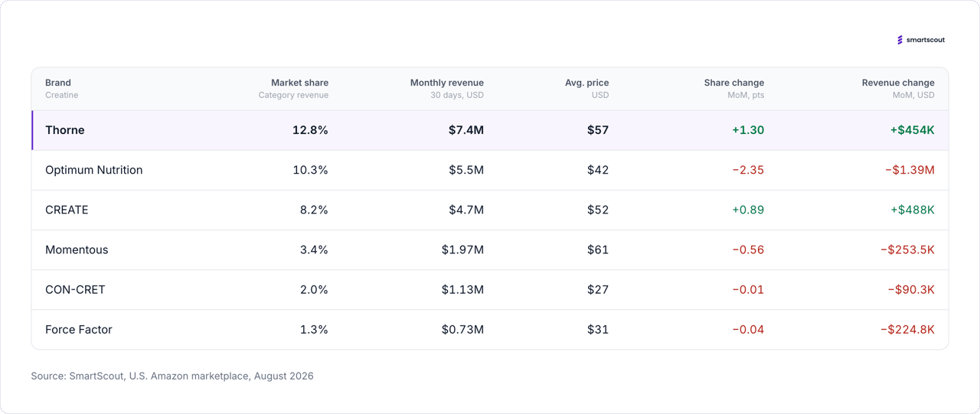Click the $42 average price

pyautogui.click(x=598, y=170)
